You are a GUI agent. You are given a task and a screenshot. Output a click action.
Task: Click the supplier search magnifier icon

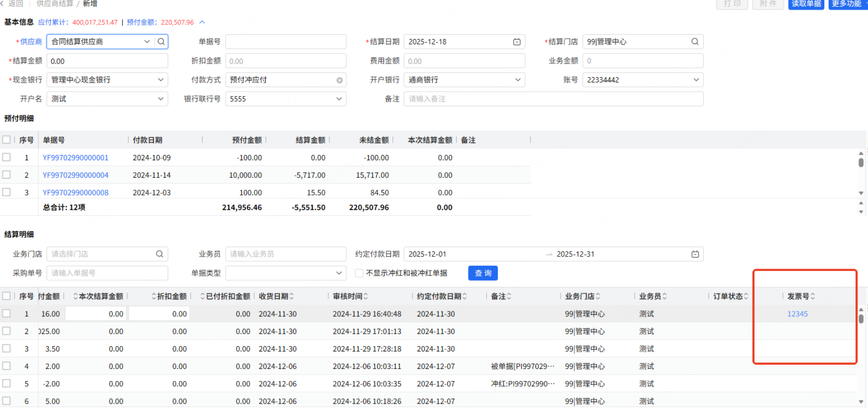point(162,42)
